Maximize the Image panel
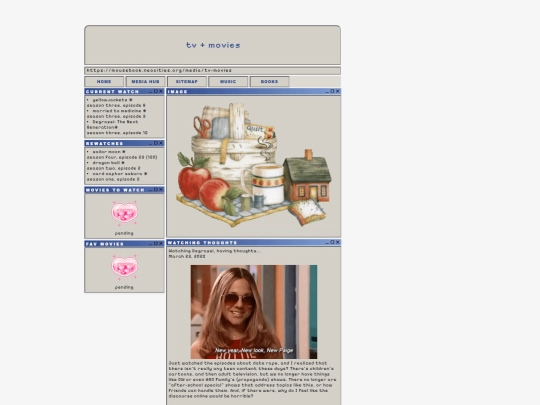Screen dimensions: 540x405 [333, 91]
